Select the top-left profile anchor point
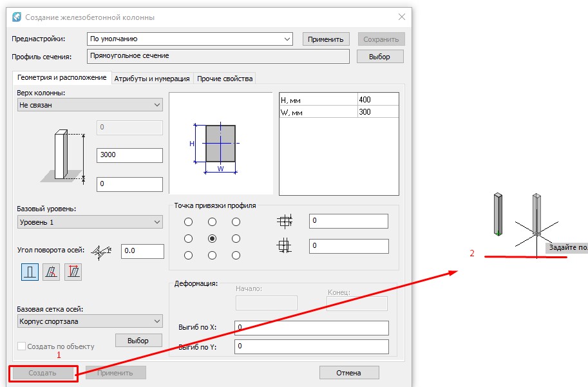 [x=188, y=222]
